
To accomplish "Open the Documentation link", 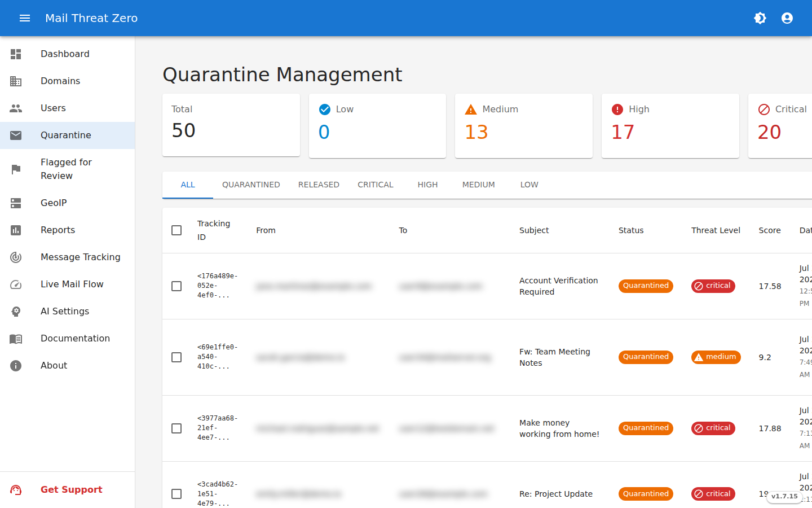I will (x=68, y=339).
